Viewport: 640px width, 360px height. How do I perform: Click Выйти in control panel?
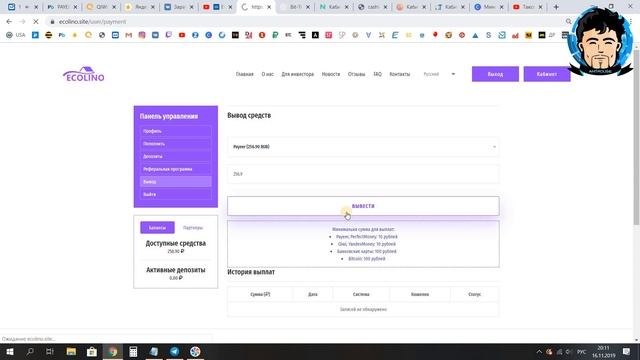tap(176, 194)
